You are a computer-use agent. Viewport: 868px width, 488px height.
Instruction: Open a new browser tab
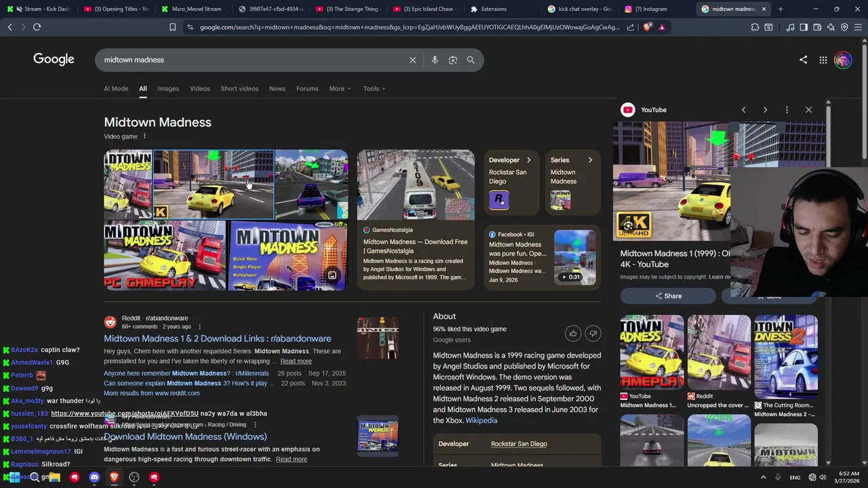(781, 9)
